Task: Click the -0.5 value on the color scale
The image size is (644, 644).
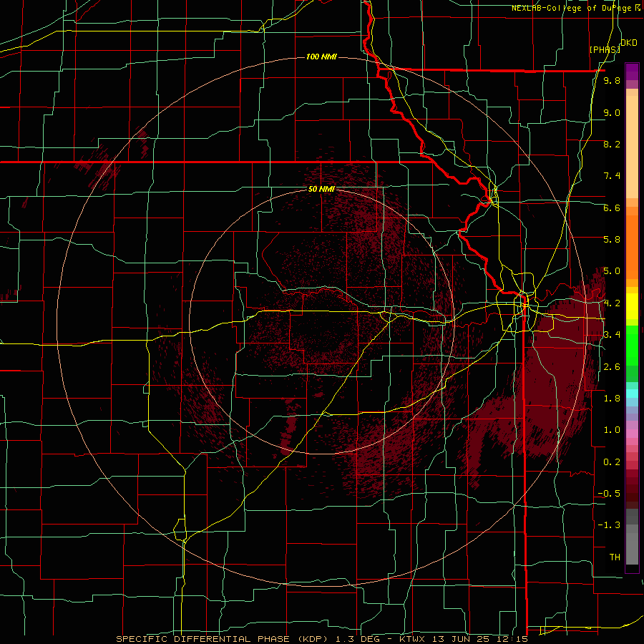Action: click(609, 494)
